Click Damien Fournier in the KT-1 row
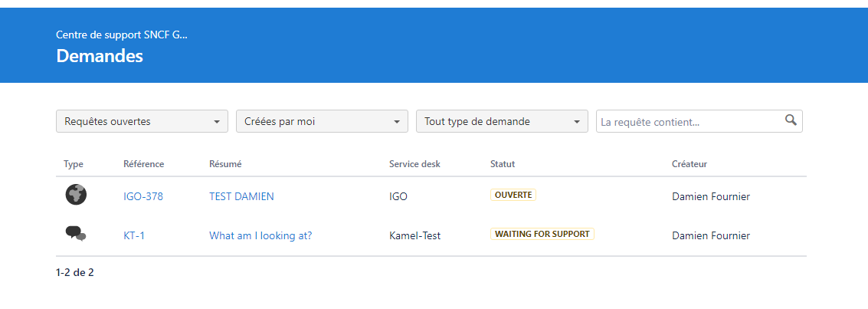The width and height of the screenshot is (868, 309). click(x=711, y=235)
